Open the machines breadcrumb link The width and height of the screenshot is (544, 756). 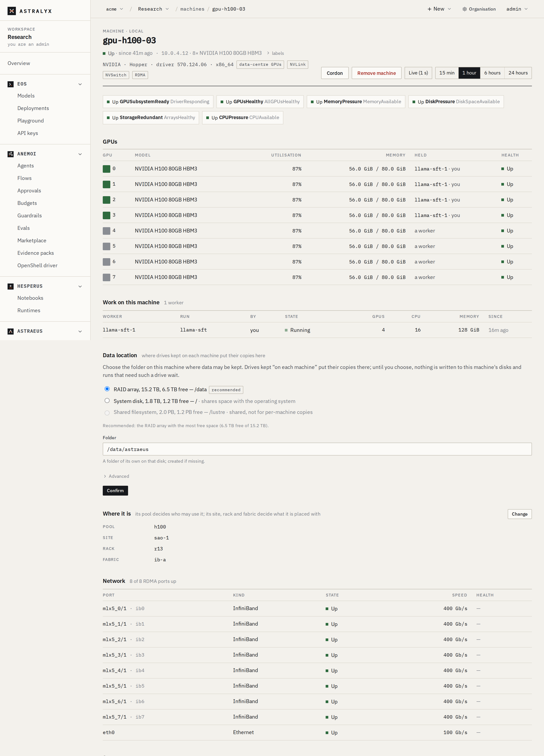tap(192, 9)
